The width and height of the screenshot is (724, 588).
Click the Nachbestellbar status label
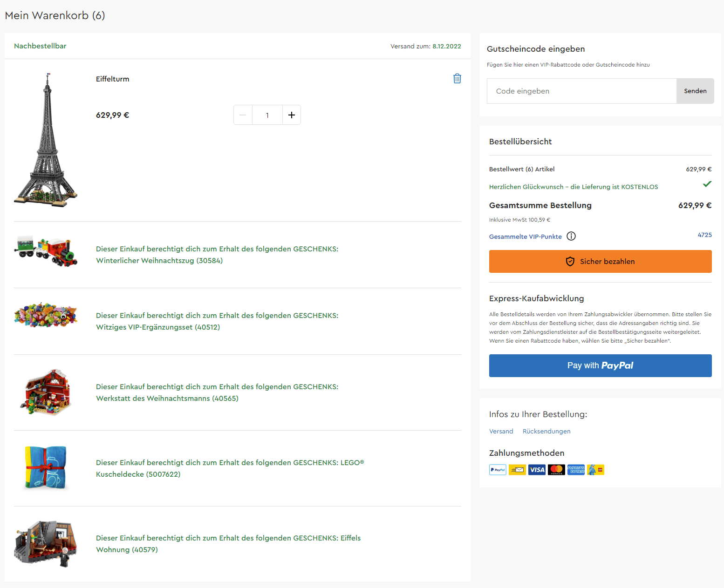coord(40,46)
